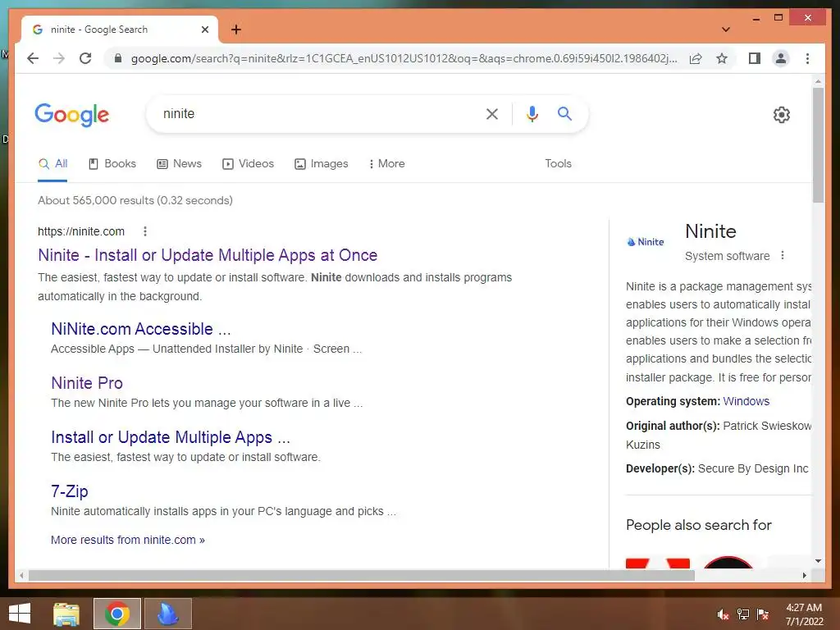
Task: Click the scroll right arrow
Action: (804, 575)
